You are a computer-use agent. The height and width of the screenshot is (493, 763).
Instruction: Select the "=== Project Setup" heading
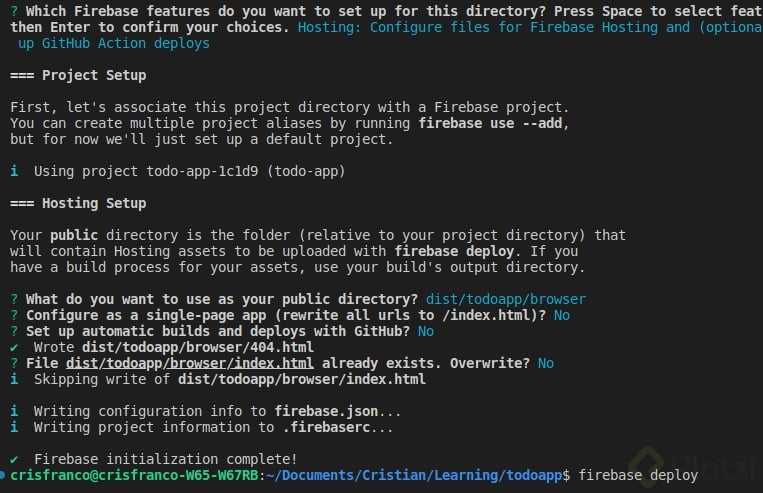click(x=77, y=75)
